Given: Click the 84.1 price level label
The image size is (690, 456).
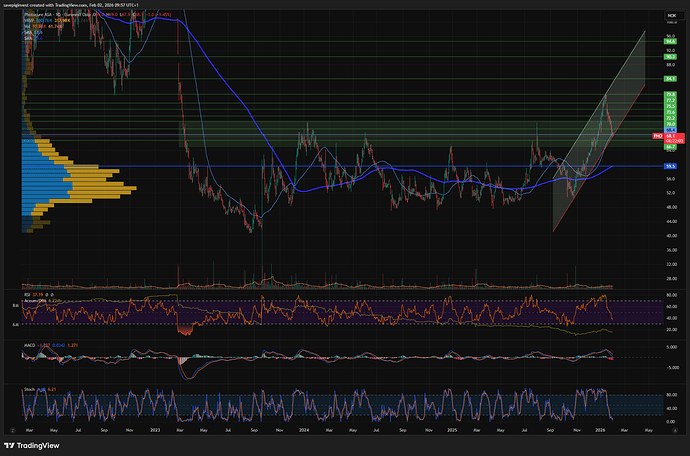Looking at the screenshot, I should (672, 78).
